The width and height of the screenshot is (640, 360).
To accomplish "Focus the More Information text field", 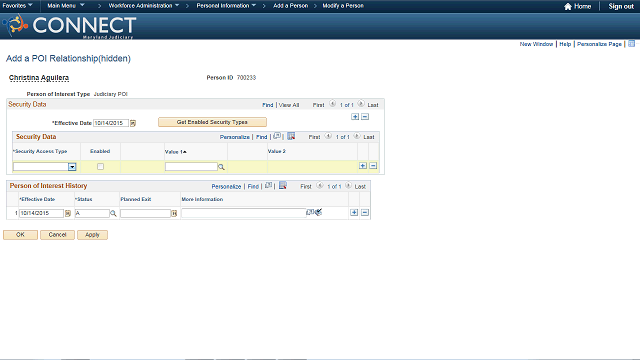I will [244, 213].
